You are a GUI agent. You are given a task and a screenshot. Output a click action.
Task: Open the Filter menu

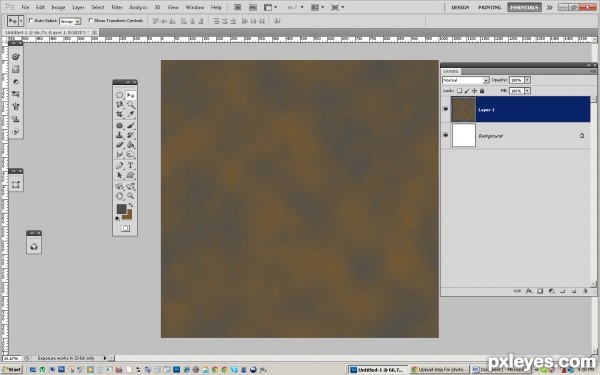pyautogui.click(x=117, y=7)
